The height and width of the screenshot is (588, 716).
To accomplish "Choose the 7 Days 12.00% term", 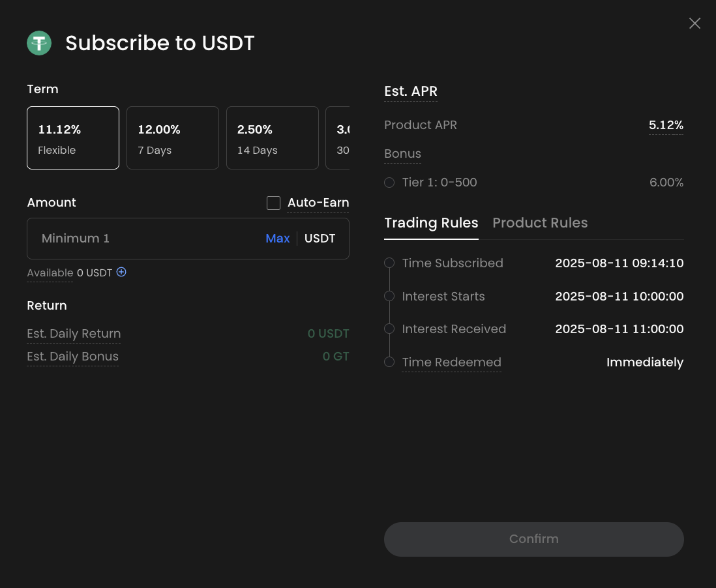I will tap(173, 138).
